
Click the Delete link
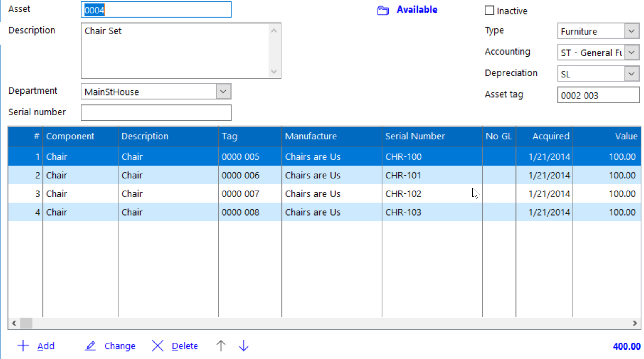pos(185,346)
